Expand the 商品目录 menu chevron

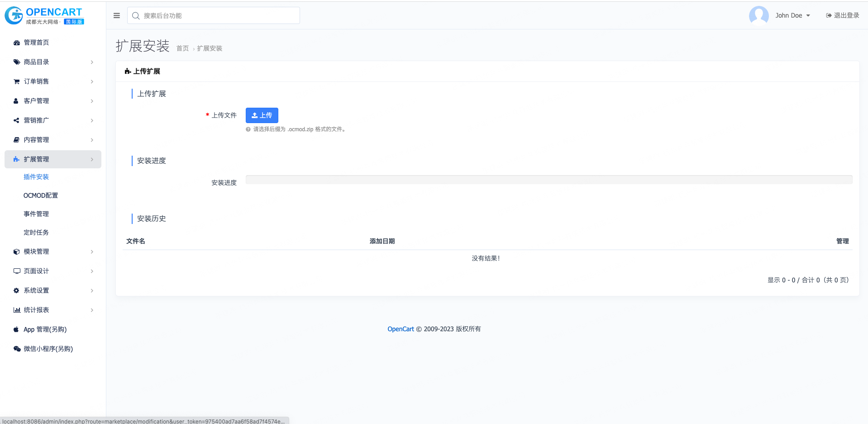point(92,62)
